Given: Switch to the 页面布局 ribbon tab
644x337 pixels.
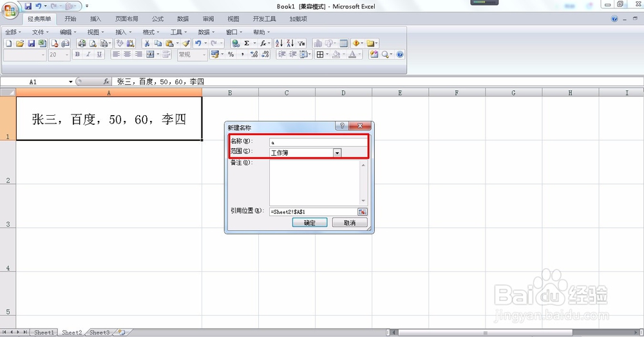Looking at the screenshot, I should [126, 19].
